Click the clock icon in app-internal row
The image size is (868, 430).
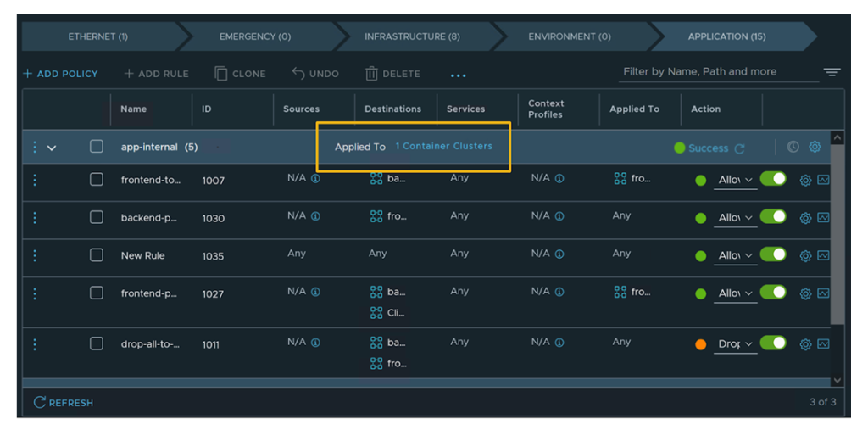pos(793,147)
